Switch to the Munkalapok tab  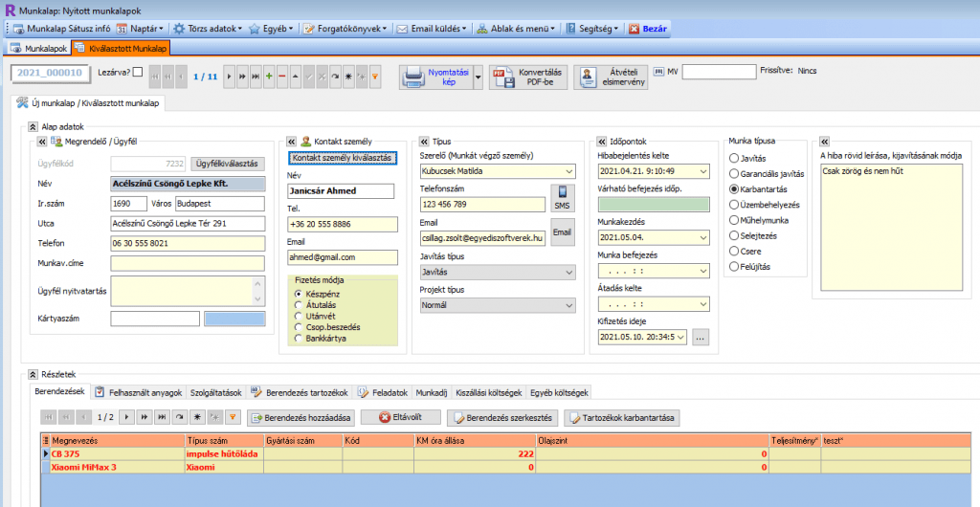tap(38, 48)
